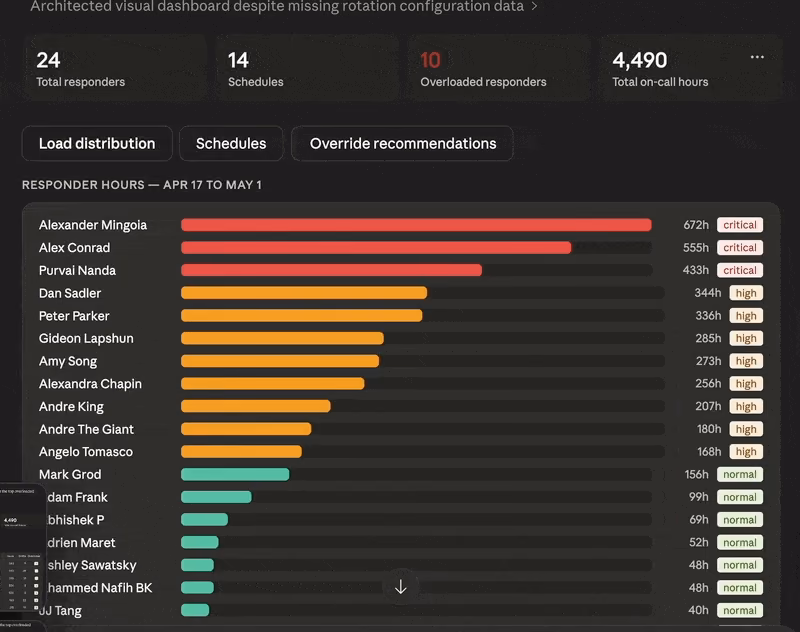The width and height of the screenshot is (800, 632).
Task: Click the high badge for Amy Song
Action: pos(746,361)
